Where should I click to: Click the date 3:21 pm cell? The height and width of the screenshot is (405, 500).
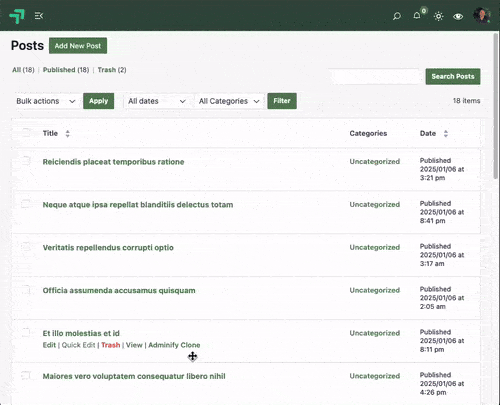coord(442,169)
